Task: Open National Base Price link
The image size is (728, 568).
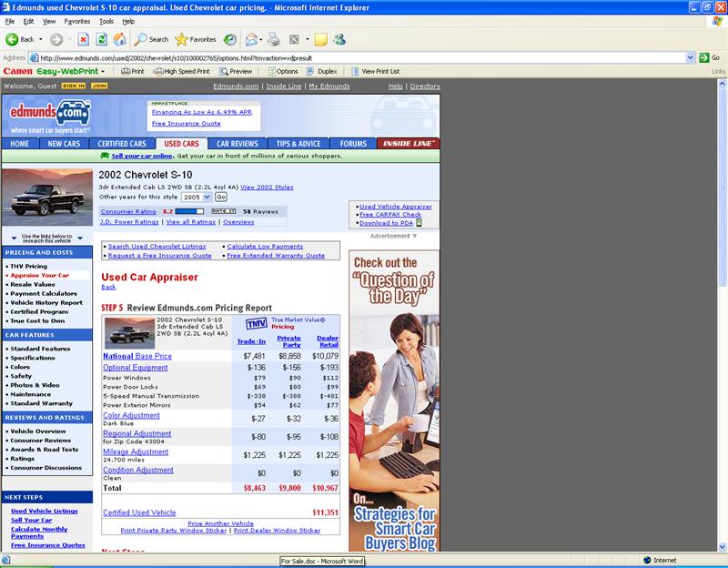Action: tap(137, 356)
